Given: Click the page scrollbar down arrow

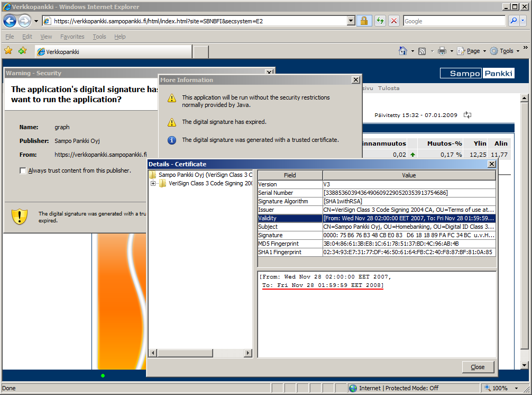Looking at the screenshot, I should 524,365.
